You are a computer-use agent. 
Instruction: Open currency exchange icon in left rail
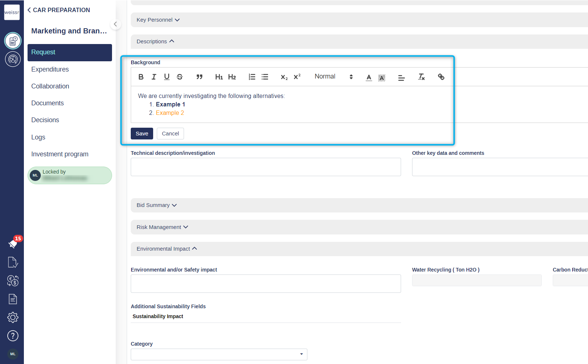(x=13, y=281)
